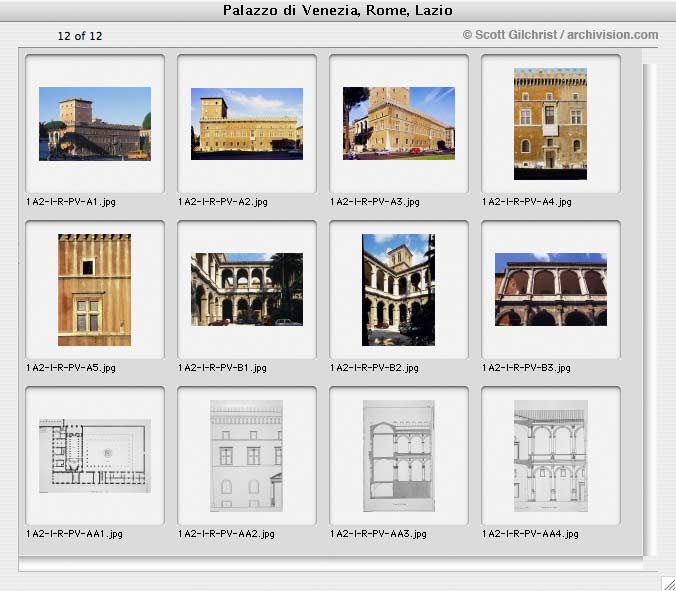Image resolution: width=676 pixels, height=591 pixels.
Task: Open the 1A2-I-R-PV-A5 window detail thumbnail
Action: click(94, 290)
